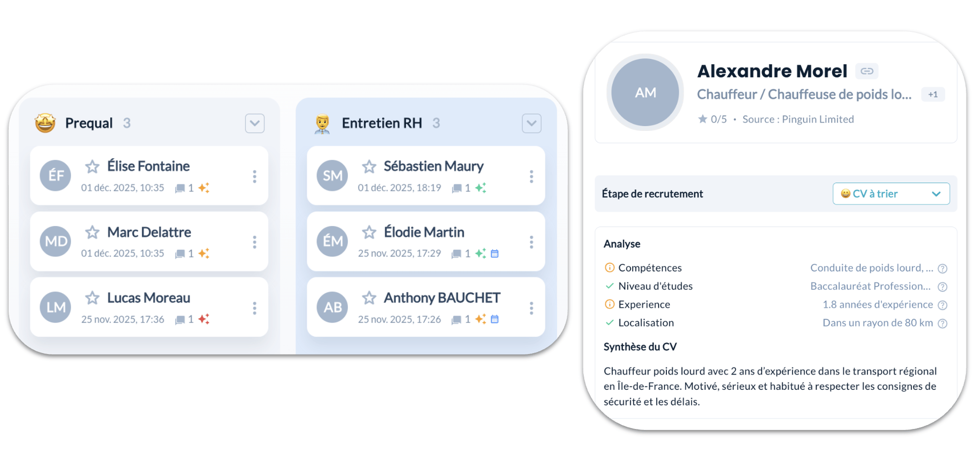The image size is (980, 457).
Task: Click the help icon next to Compétences
Action: coord(942,268)
